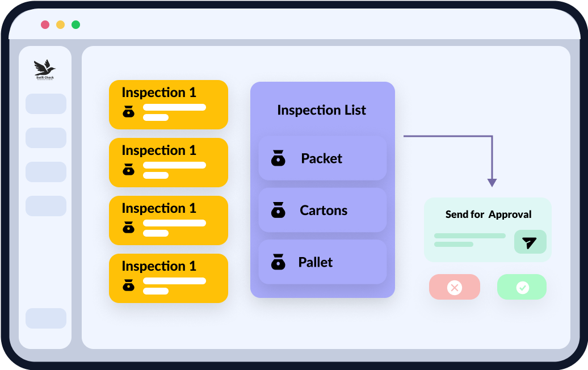Select the Pallet label in Inspection List
This screenshot has width=588, height=370.
point(316,262)
